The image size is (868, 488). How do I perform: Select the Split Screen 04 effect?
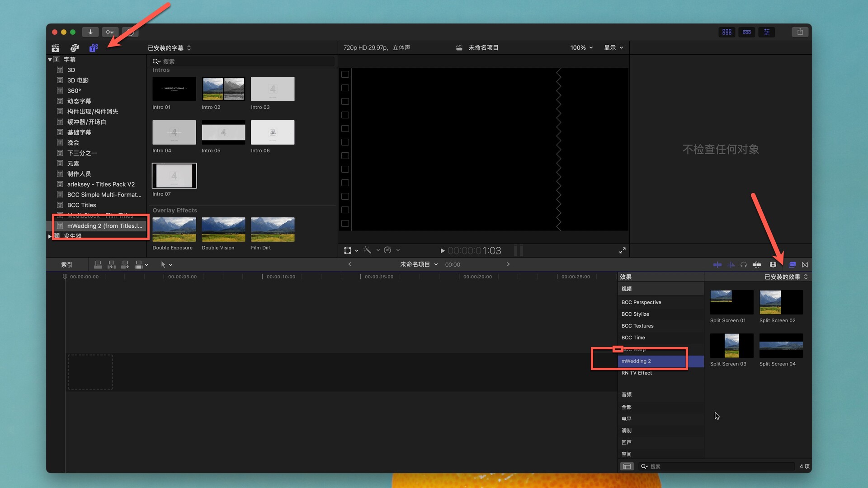click(x=781, y=346)
